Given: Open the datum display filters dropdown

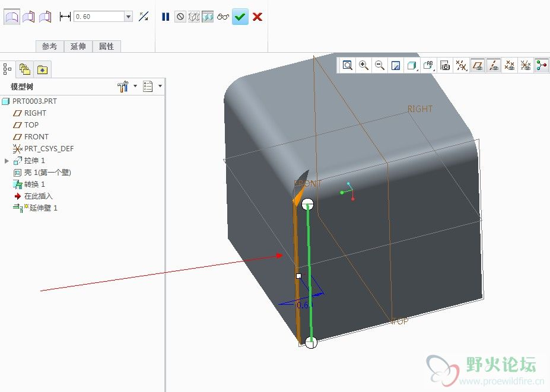Looking at the screenshot, I should point(461,66).
